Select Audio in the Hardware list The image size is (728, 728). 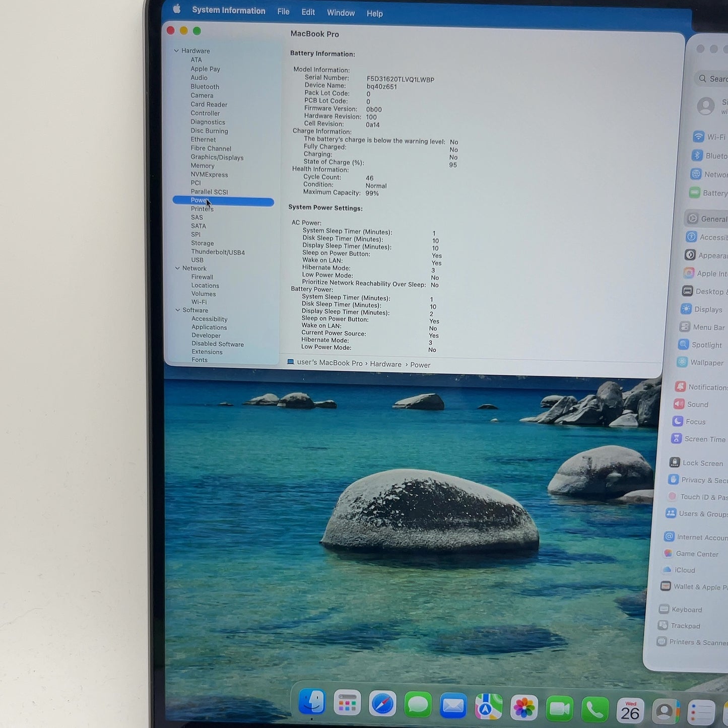(x=199, y=78)
